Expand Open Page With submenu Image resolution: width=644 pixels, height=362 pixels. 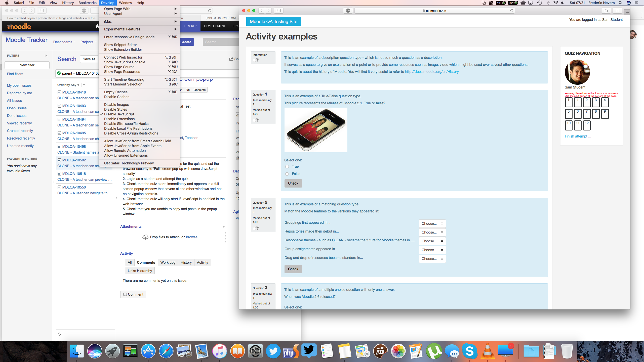[139, 9]
